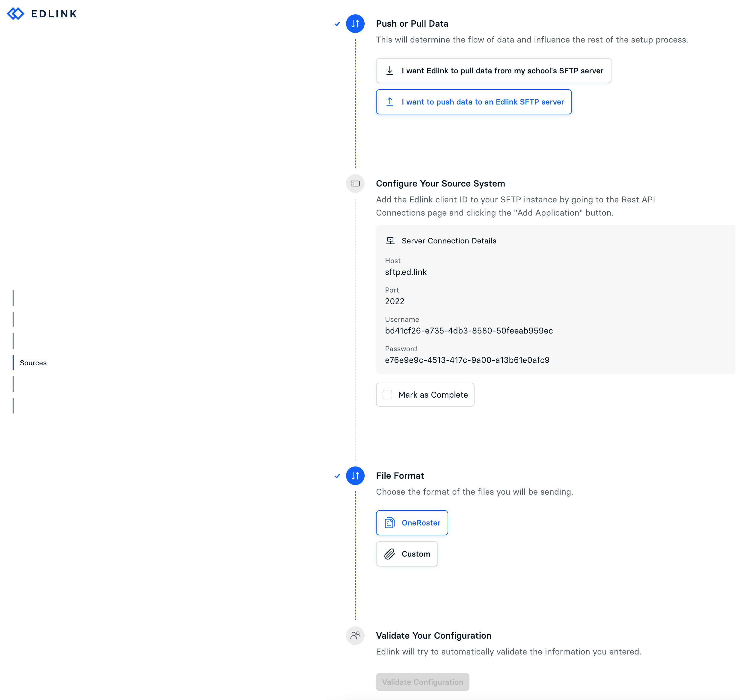
Task: Select push data to an Edlink SFTP server
Action: coord(473,101)
